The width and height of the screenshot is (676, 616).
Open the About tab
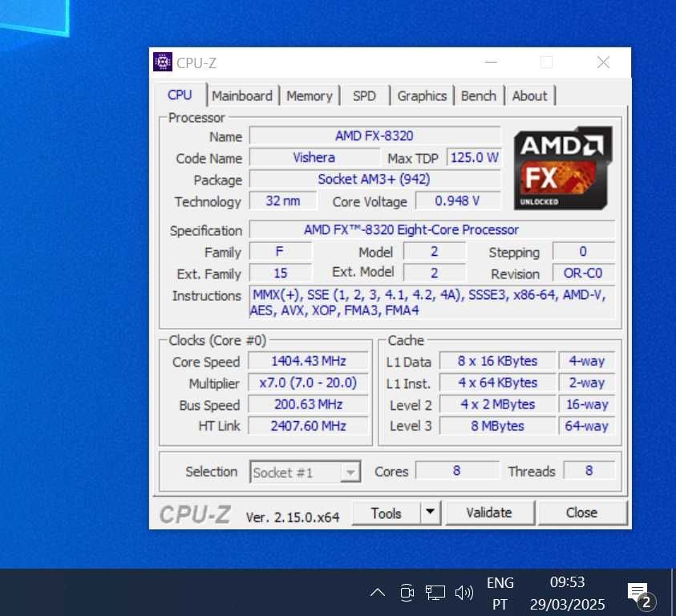pos(529,95)
